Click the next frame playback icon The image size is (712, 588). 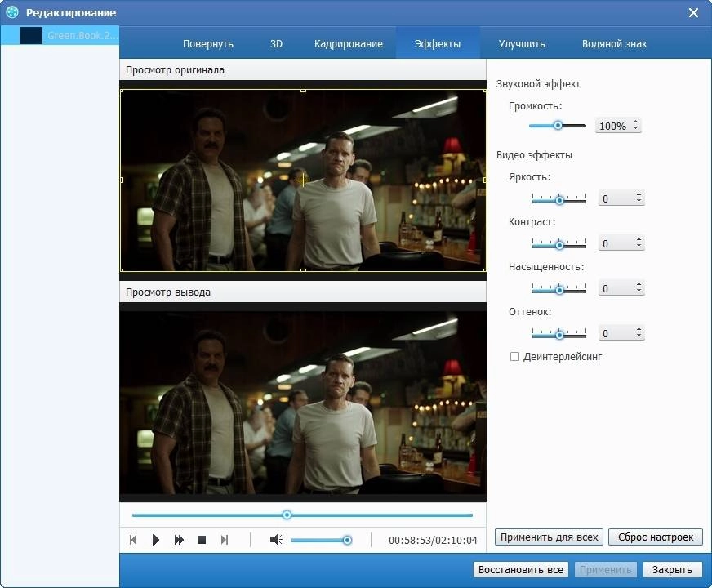point(225,540)
